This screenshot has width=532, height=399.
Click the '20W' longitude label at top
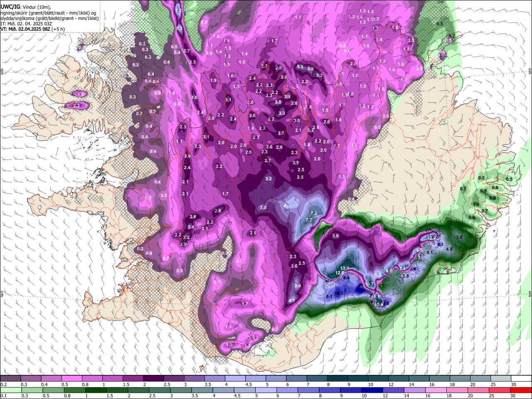coord(221,2)
